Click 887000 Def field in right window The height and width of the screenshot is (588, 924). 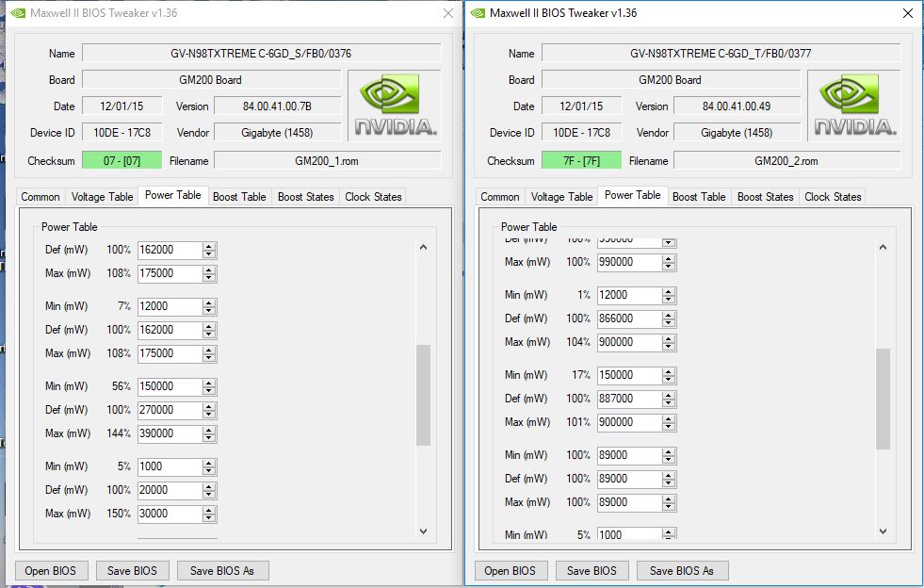coord(629,399)
